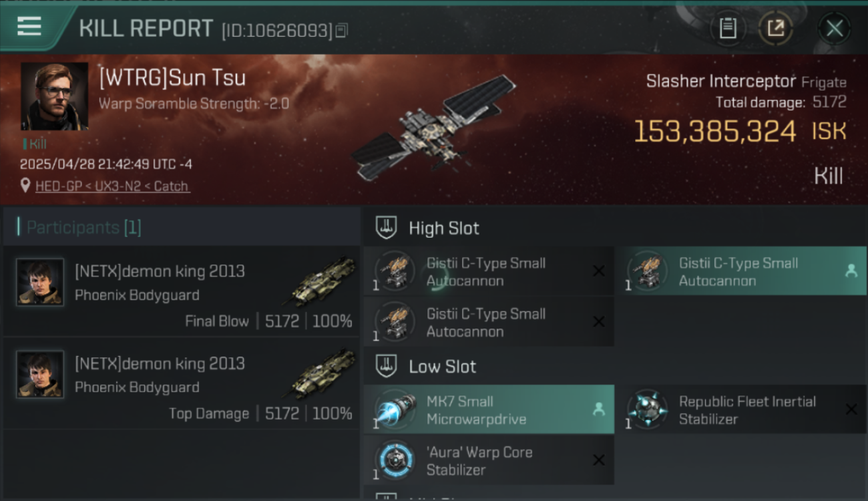
Task: Inspect the Slasher Interceptor ship image
Action: tap(434, 128)
